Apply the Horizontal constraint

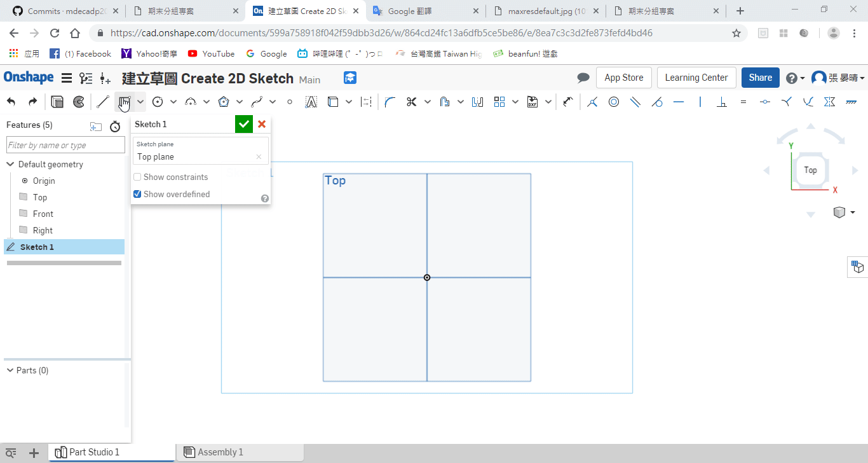click(679, 102)
